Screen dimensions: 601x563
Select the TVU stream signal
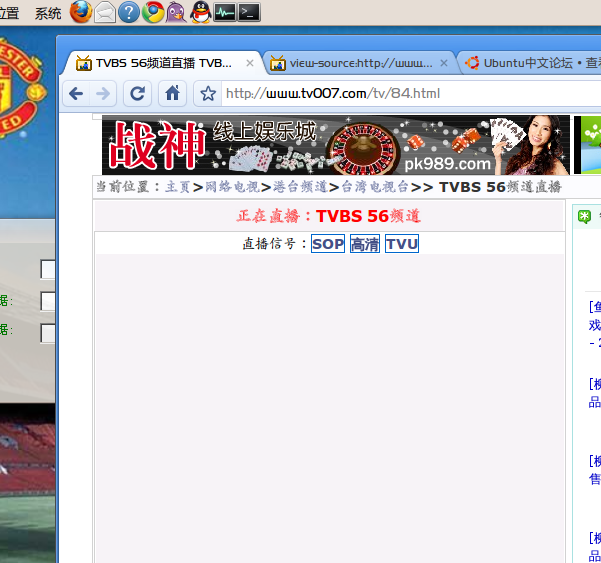point(402,244)
